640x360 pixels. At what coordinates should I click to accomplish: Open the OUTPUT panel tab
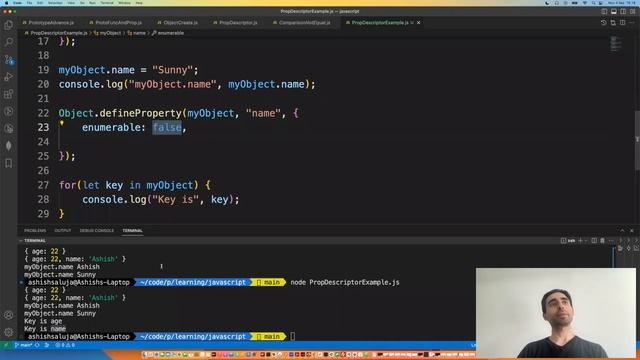click(63, 231)
